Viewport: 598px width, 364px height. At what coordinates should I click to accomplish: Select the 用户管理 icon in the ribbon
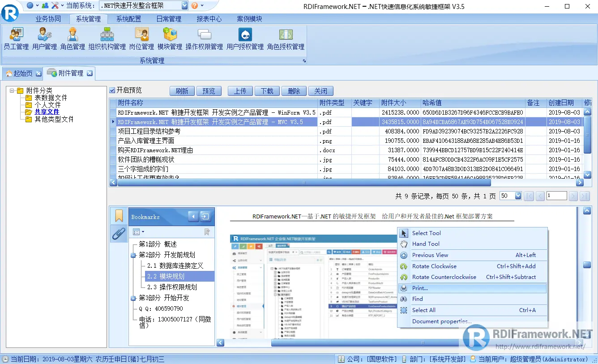click(x=44, y=38)
